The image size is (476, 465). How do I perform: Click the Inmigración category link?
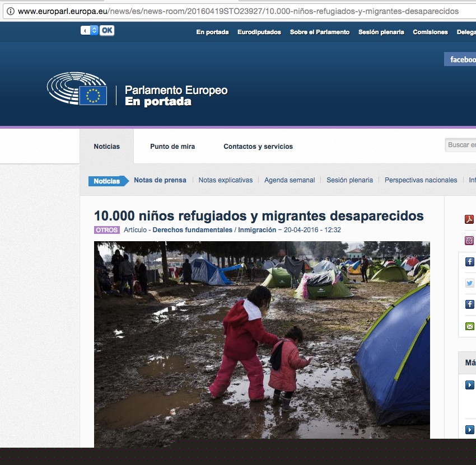[x=257, y=230]
